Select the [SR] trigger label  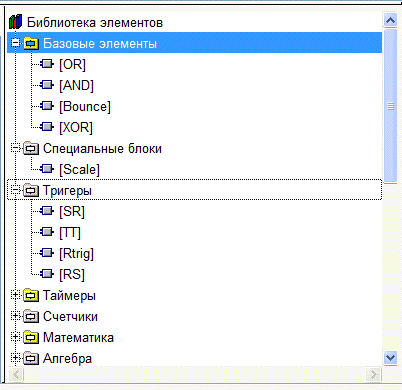click(x=72, y=212)
